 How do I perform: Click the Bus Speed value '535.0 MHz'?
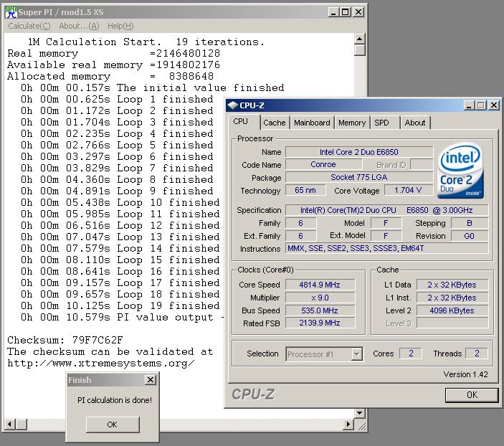tap(320, 310)
